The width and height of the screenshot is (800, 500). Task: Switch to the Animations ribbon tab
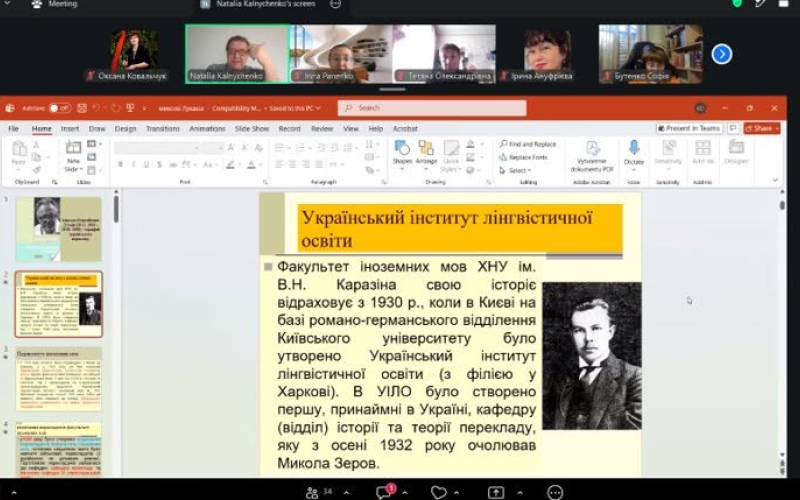click(x=207, y=129)
